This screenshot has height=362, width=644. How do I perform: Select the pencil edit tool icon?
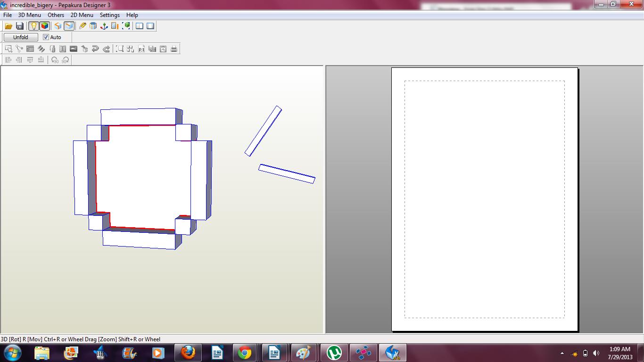click(83, 26)
